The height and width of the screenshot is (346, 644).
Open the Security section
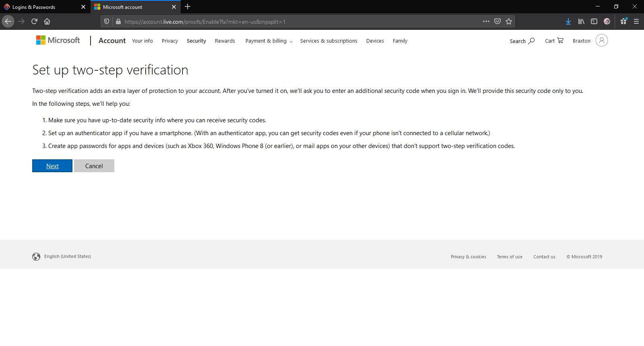tap(196, 41)
